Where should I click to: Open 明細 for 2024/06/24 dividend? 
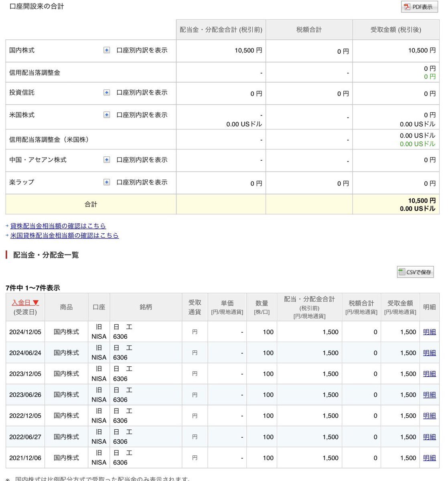(429, 353)
